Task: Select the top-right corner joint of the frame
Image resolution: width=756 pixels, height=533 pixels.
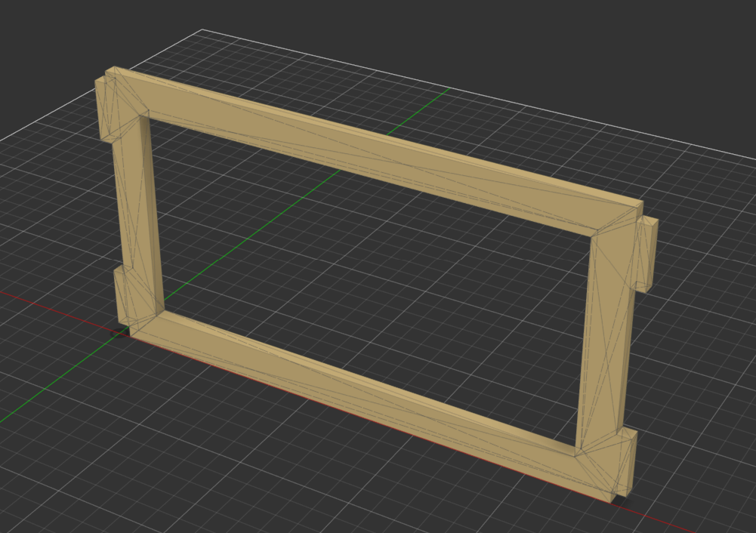Action: click(x=619, y=219)
